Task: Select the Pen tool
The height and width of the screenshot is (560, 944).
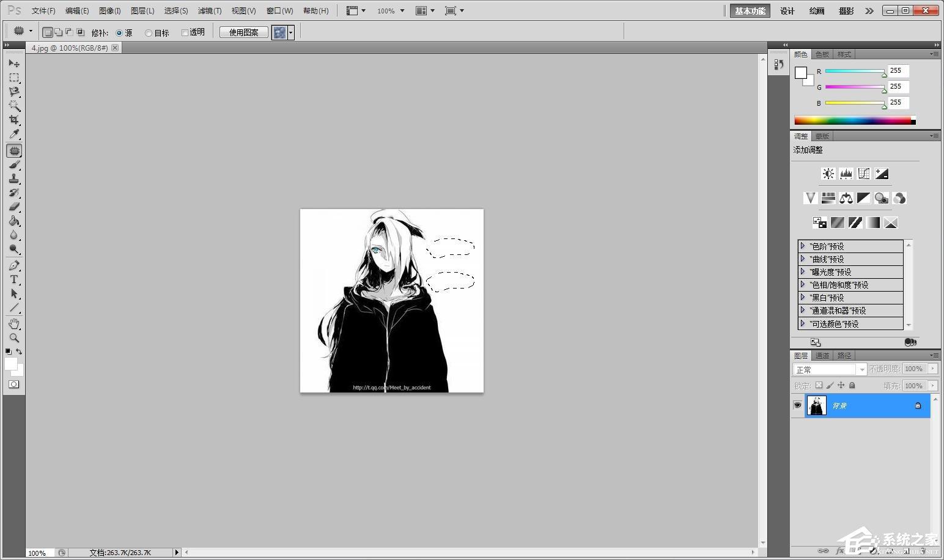Action: click(13, 265)
